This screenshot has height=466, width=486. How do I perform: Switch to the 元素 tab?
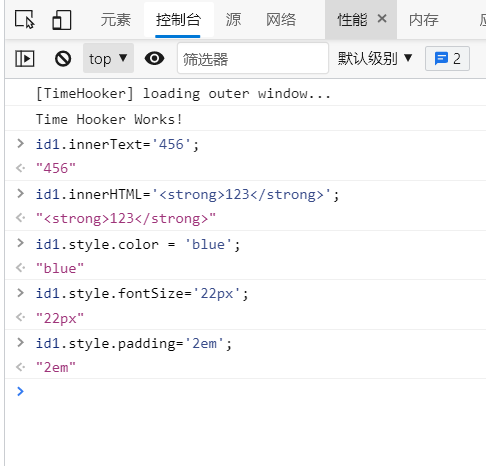[116, 20]
